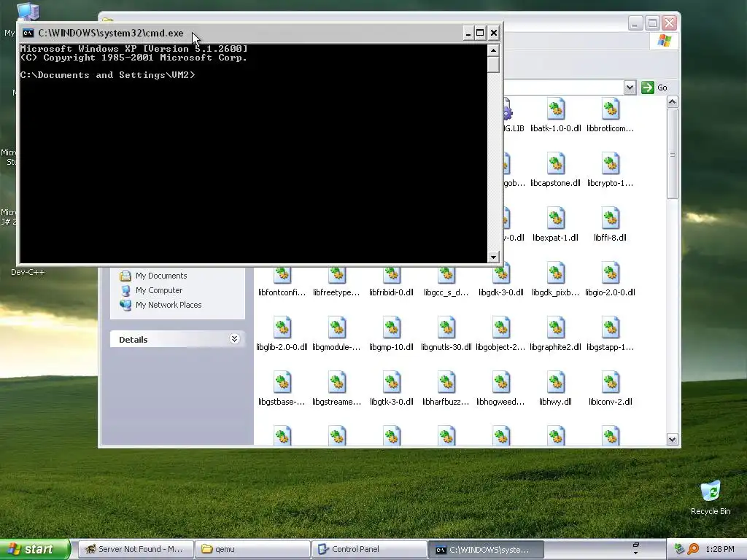Select libgtk-3-0.dll file icon

[392, 383]
